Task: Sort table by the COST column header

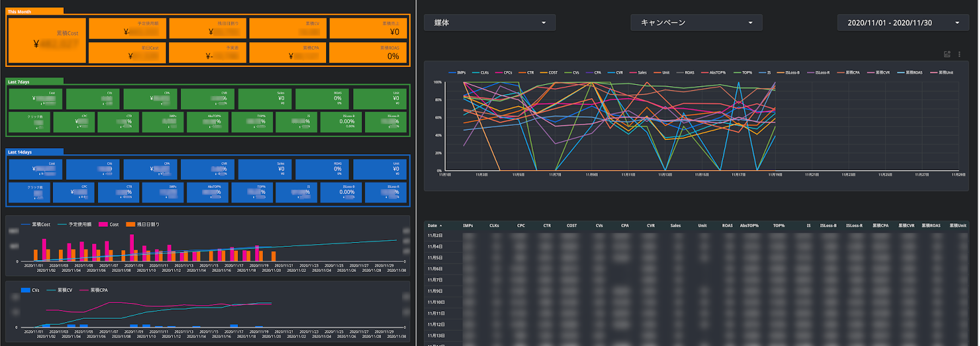Action: click(x=571, y=226)
